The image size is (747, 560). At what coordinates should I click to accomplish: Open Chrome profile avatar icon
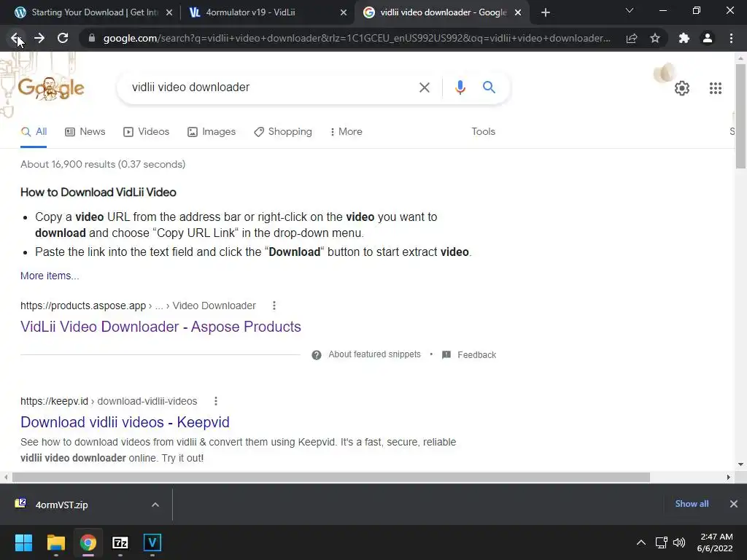pos(708,38)
